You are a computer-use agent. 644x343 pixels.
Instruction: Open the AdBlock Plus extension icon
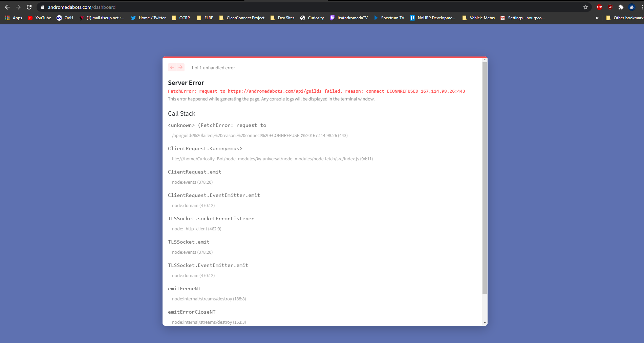(599, 7)
